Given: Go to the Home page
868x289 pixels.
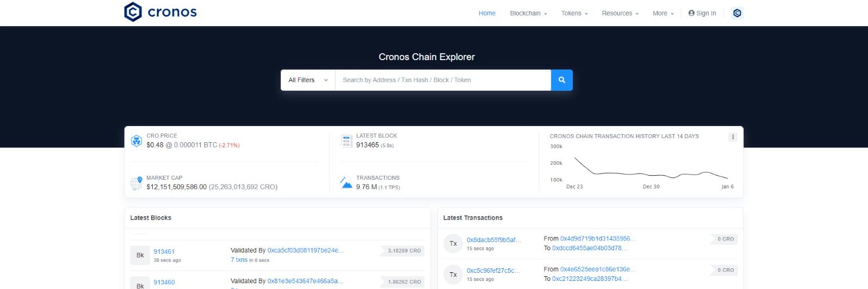Looking at the screenshot, I should point(487,13).
